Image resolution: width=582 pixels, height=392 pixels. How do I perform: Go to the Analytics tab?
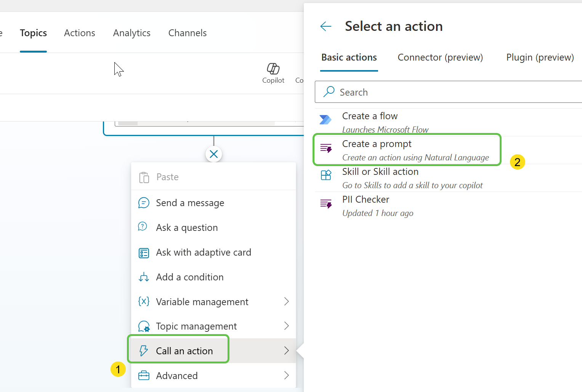[x=131, y=33]
